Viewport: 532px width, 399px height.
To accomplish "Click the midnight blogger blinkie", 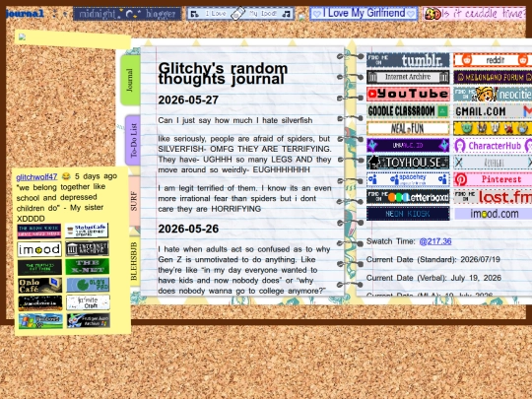I will click(x=127, y=14).
